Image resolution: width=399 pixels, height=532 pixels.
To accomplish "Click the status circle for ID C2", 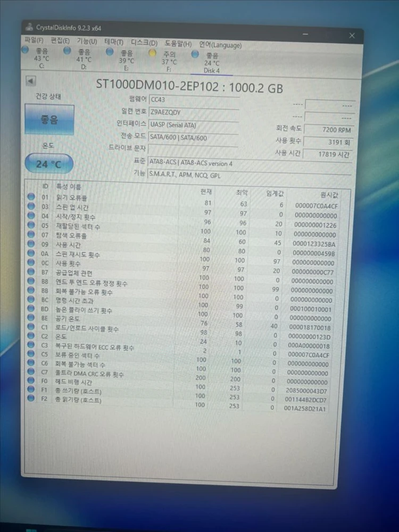I will (31, 335).
